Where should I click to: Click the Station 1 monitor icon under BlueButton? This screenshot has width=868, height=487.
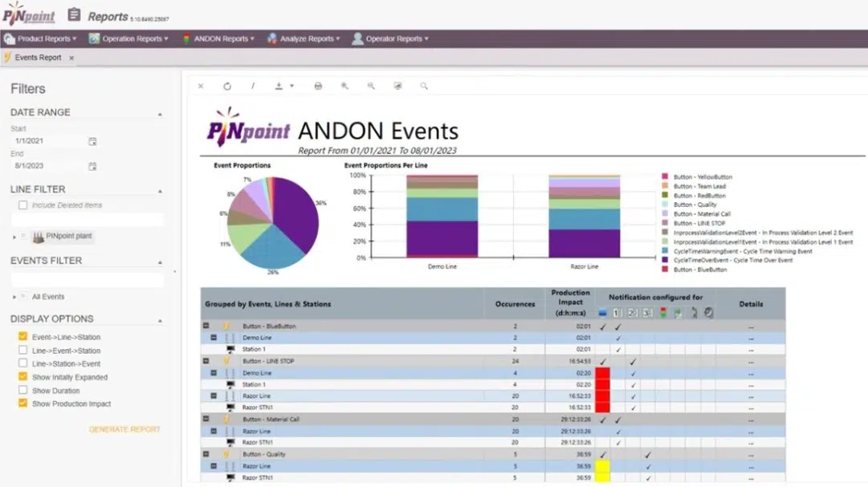click(x=230, y=349)
